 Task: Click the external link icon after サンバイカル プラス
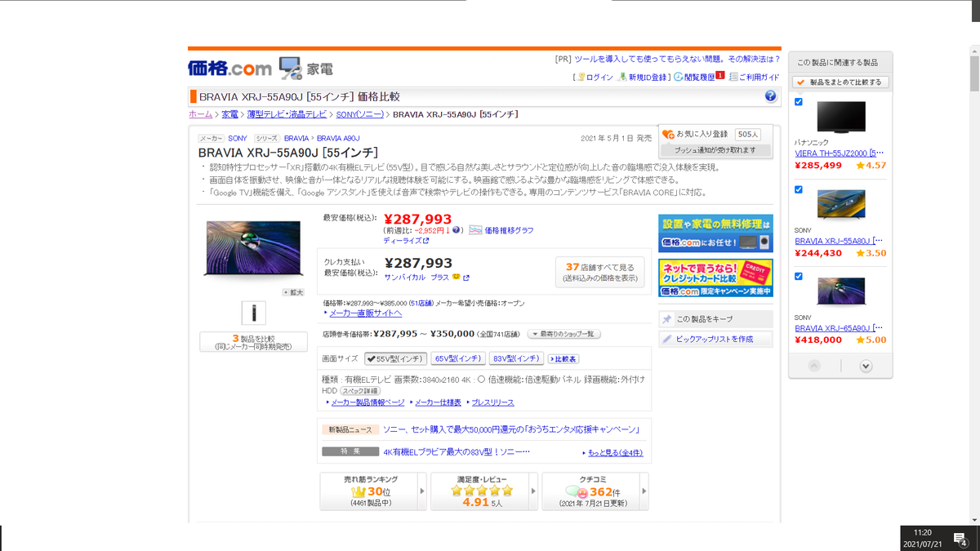pos(466,278)
